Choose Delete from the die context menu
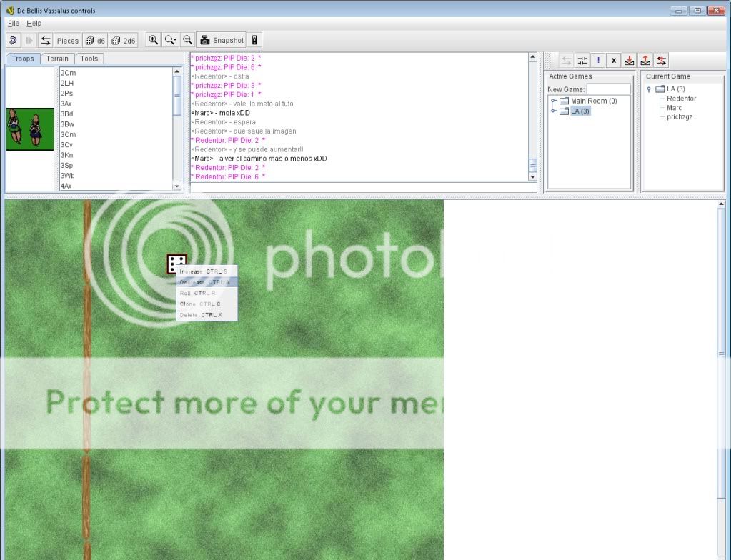Image resolution: width=731 pixels, height=560 pixels. click(x=207, y=315)
